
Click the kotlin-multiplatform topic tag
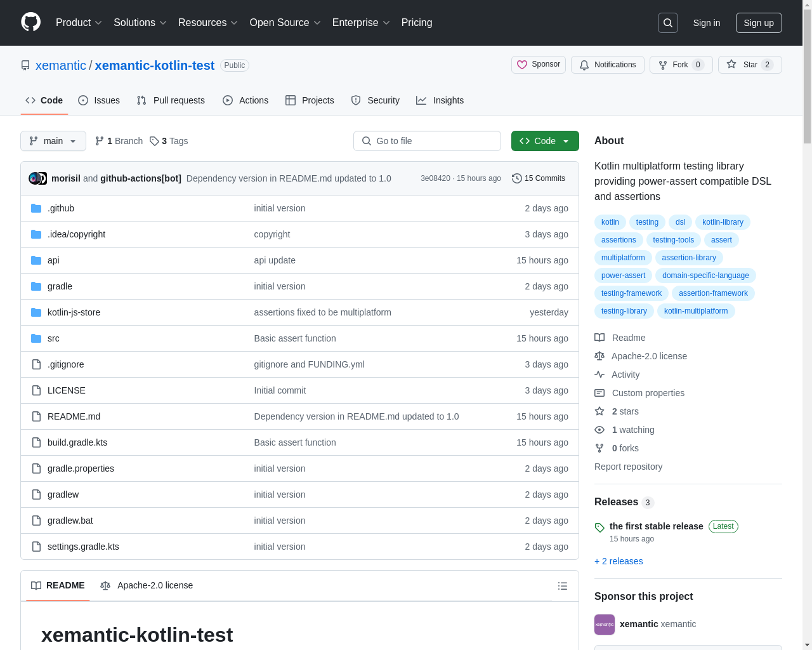tap(696, 311)
